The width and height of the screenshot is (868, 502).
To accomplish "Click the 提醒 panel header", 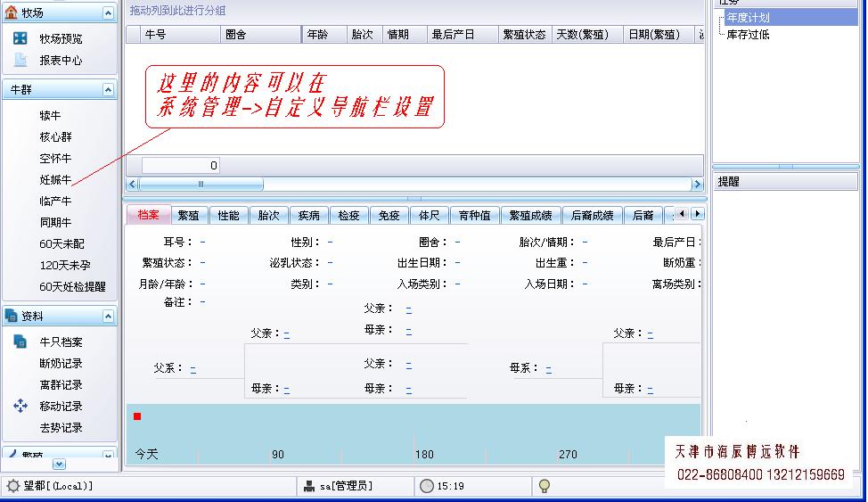I will click(x=785, y=181).
